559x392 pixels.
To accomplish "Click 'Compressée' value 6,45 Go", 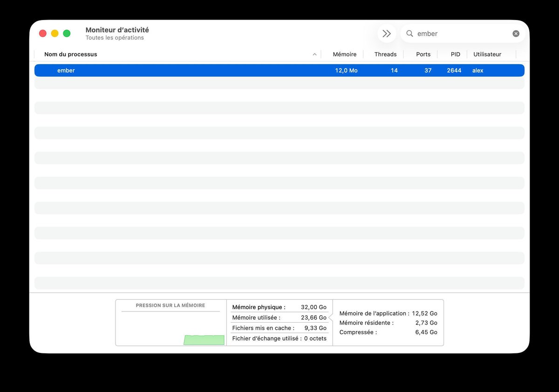I will click(x=426, y=332).
